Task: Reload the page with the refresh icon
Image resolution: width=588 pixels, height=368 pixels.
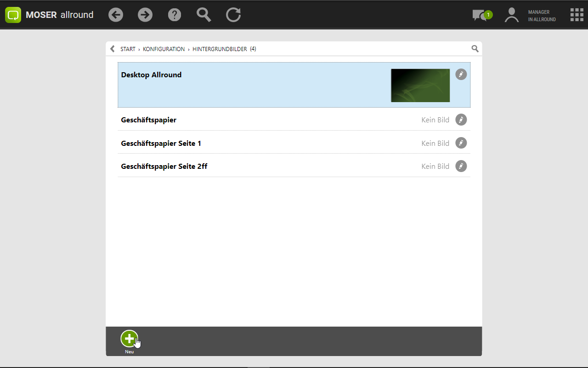Action: coord(233,15)
